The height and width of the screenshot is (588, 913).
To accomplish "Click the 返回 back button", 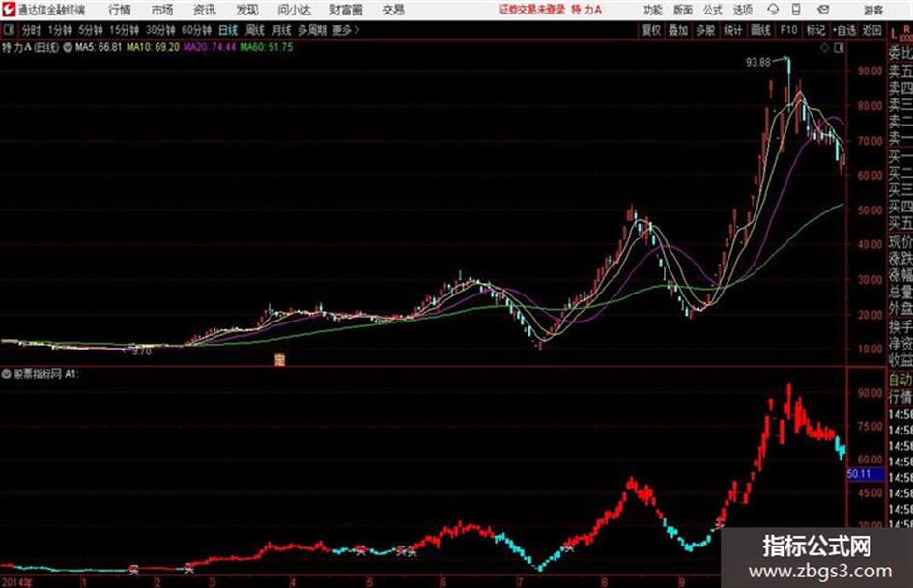I will click(x=871, y=30).
